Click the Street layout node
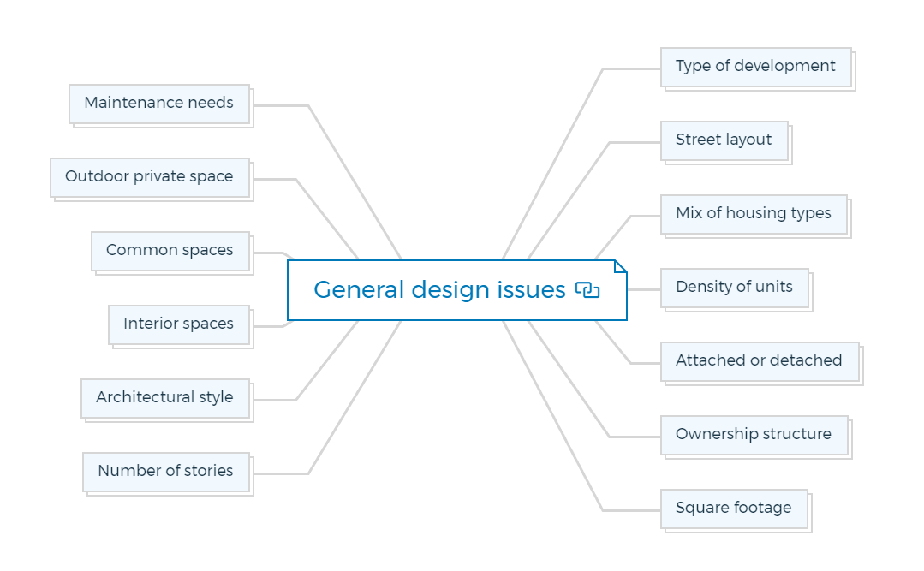 pyautogui.click(x=724, y=141)
